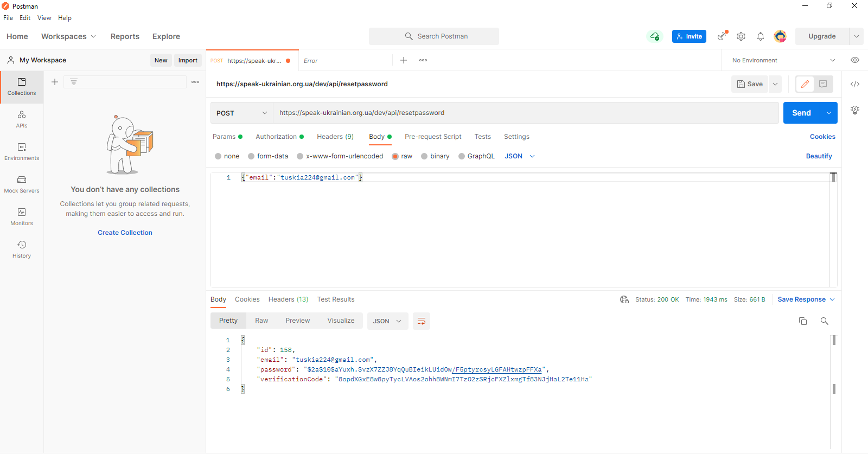Open the Tests tab
The width and height of the screenshot is (868, 454).
[483, 137]
